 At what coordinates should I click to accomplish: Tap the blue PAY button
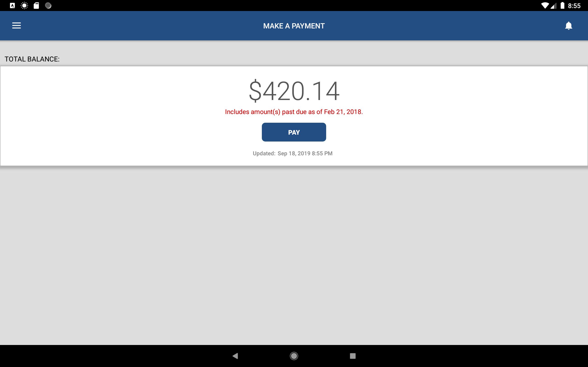click(x=294, y=132)
